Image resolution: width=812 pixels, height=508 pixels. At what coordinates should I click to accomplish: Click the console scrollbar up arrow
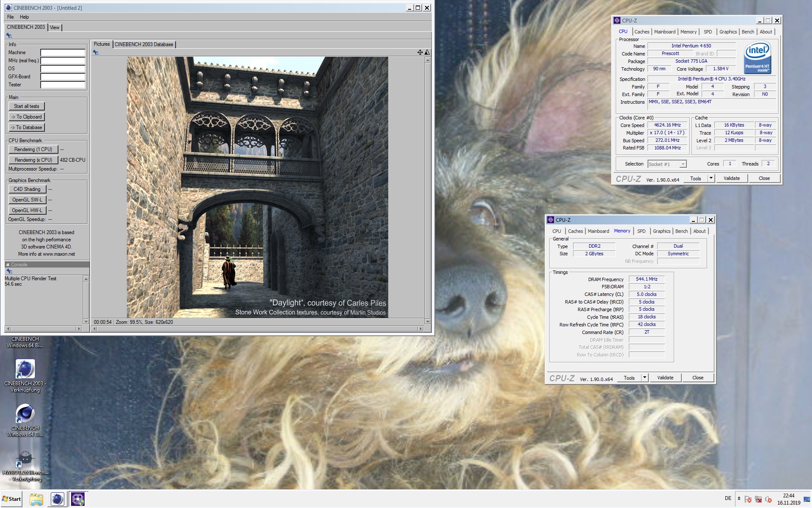coord(86,279)
